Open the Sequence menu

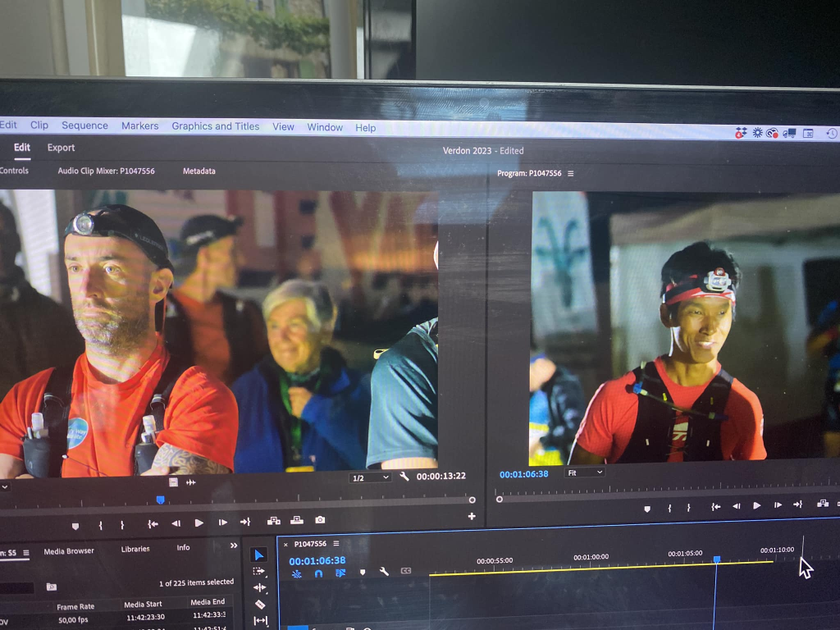(x=84, y=126)
